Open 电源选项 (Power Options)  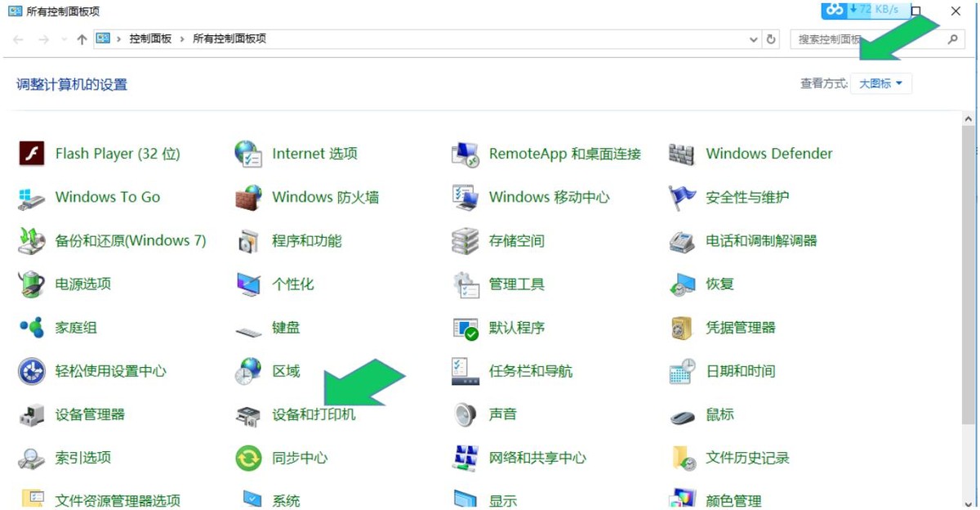[85, 284]
